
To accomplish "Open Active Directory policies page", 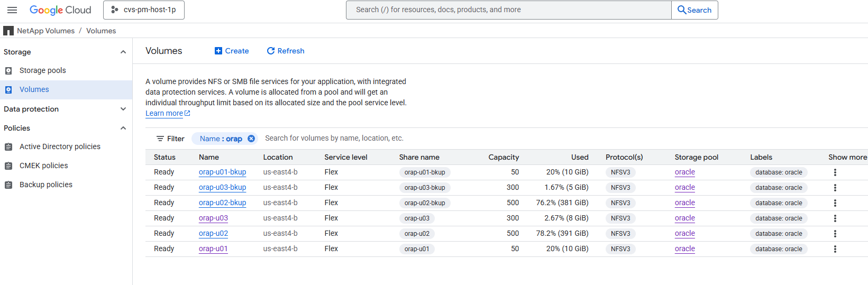I will pyautogui.click(x=60, y=146).
